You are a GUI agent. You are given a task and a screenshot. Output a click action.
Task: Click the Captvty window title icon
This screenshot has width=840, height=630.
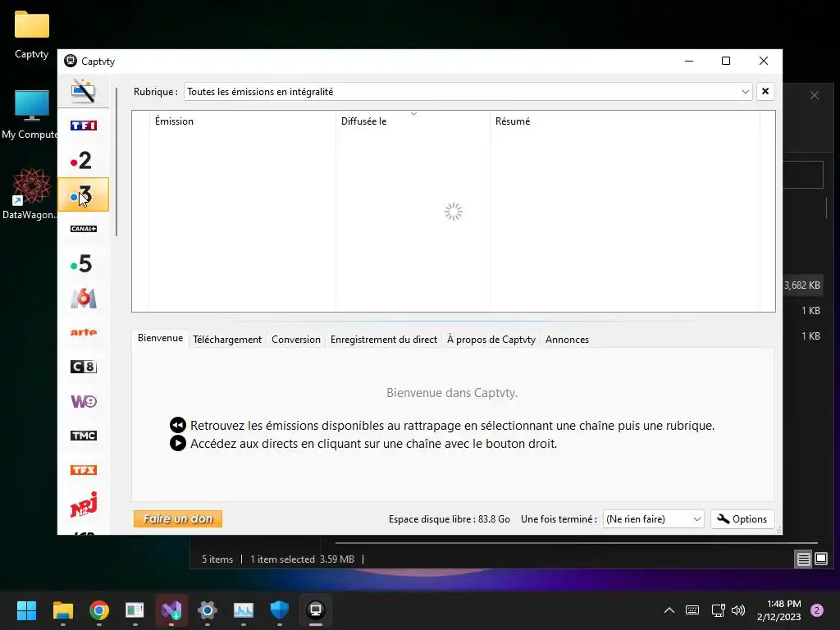(x=71, y=61)
